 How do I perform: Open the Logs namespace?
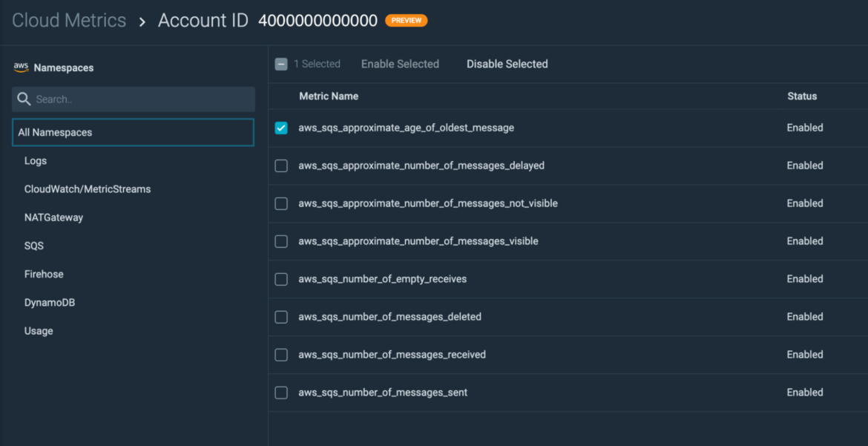[36, 161]
